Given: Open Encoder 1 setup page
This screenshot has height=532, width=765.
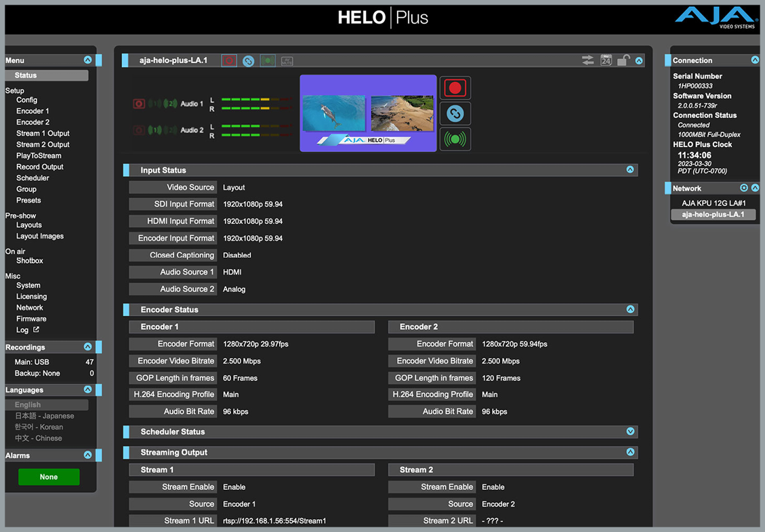Looking at the screenshot, I should coord(33,111).
